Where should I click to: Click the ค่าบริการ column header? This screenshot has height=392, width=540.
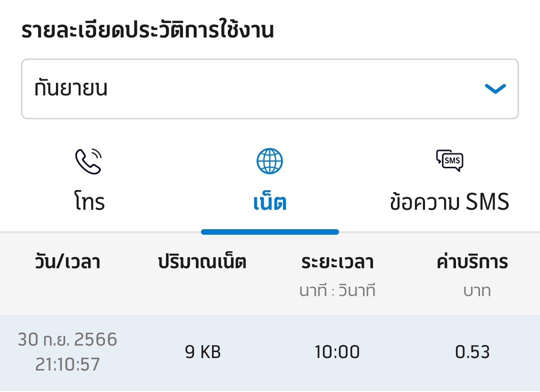(472, 262)
